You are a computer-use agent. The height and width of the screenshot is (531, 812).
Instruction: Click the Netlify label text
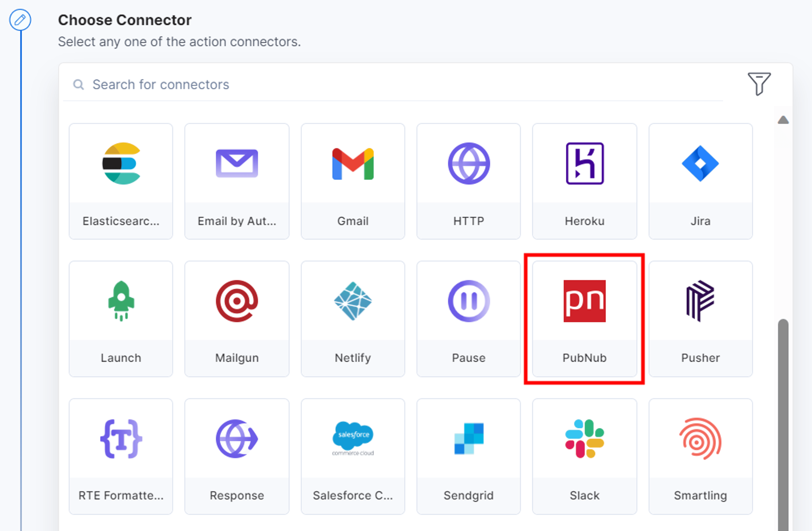tap(353, 358)
